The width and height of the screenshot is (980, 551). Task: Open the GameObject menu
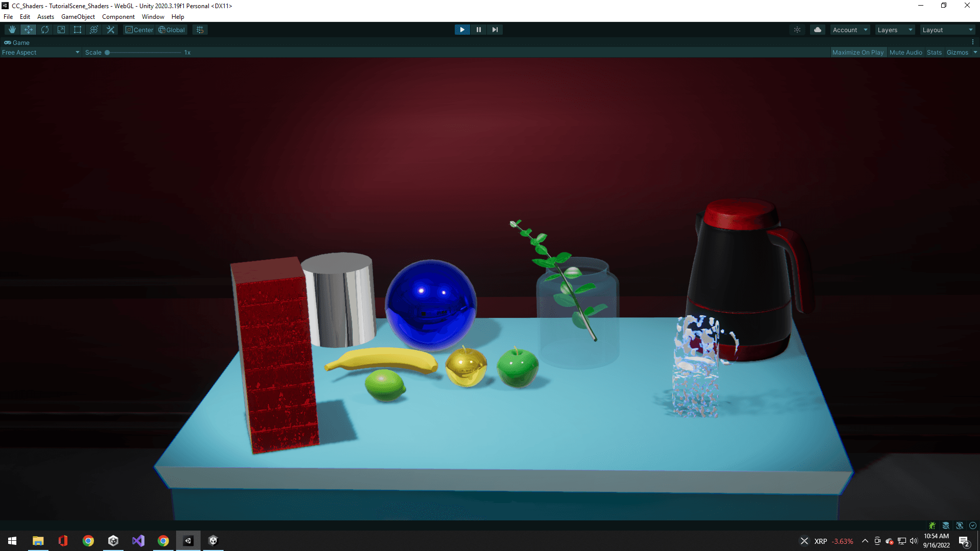(78, 17)
